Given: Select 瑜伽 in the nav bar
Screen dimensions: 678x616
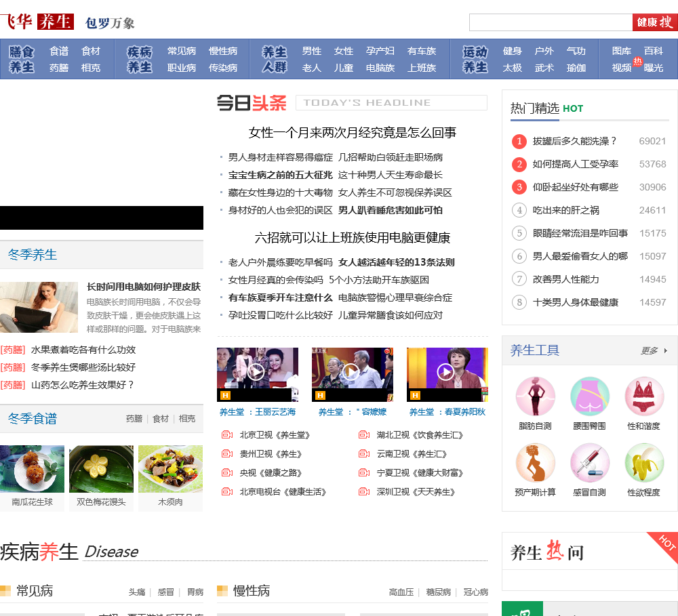Looking at the screenshot, I should pyautogui.click(x=576, y=68).
